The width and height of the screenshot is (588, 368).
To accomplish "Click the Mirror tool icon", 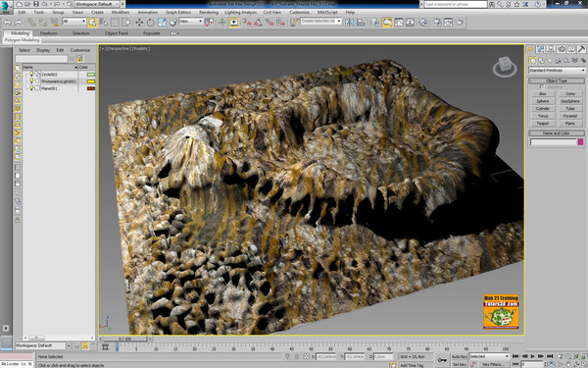I will [350, 23].
